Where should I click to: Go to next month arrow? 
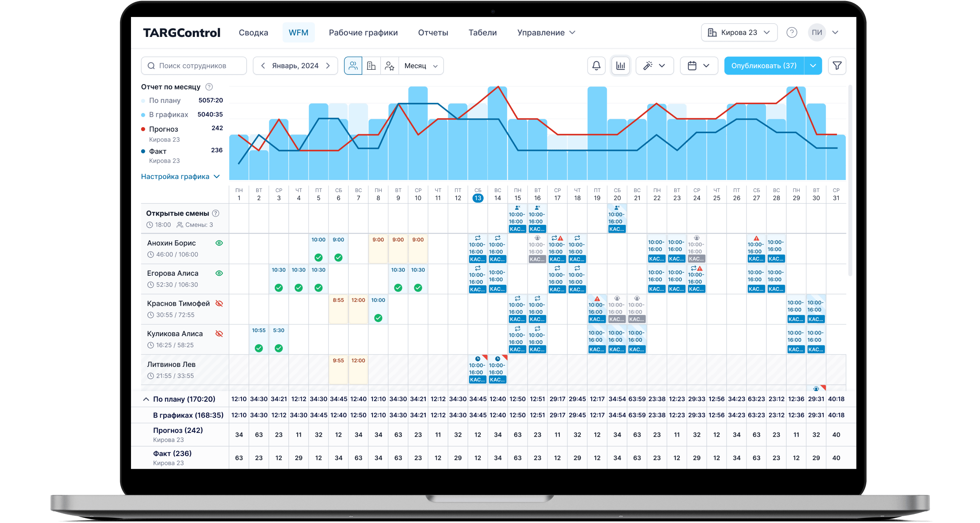tap(328, 66)
